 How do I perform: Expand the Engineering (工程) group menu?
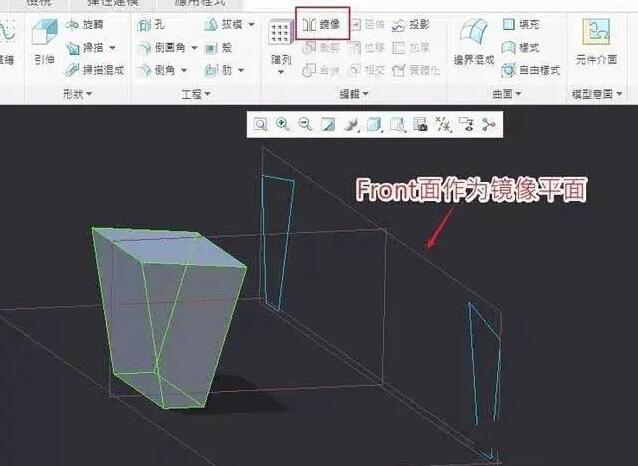196,94
